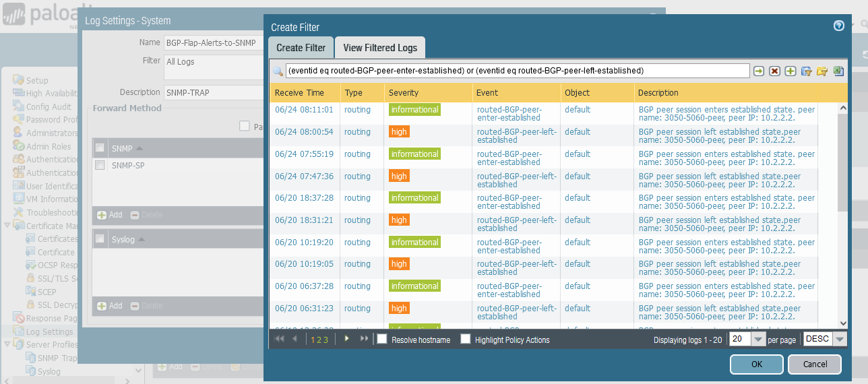
Task: Click the Description field showing SNMP-TRAP
Action: pyautogui.click(x=213, y=92)
